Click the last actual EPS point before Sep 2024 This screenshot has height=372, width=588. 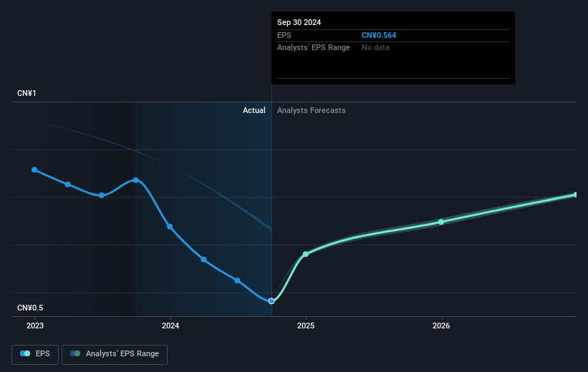pyautogui.click(x=237, y=280)
